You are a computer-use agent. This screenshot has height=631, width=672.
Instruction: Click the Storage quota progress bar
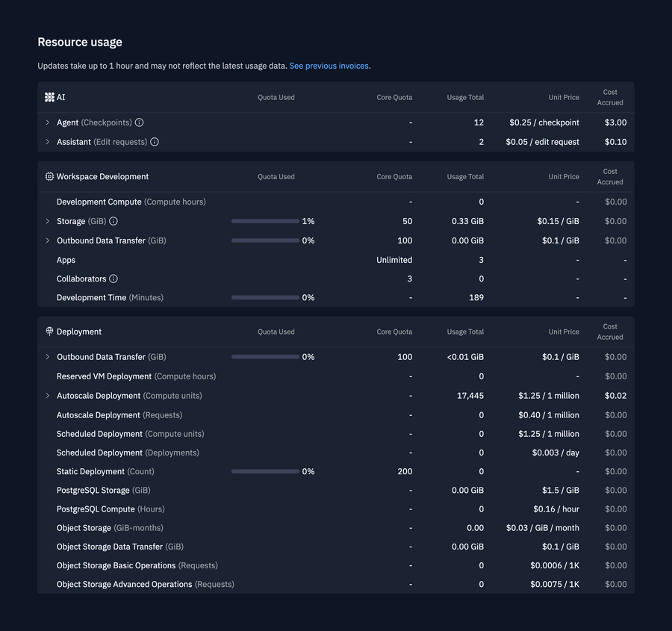coord(264,221)
